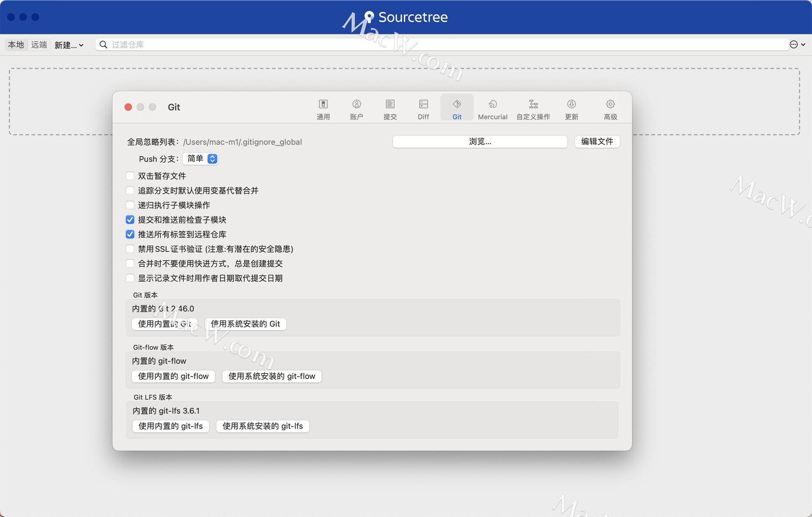Enable 显示记录文件时用作者日期 checkbox
Screen dimensions: 812x517
pos(130,278)
